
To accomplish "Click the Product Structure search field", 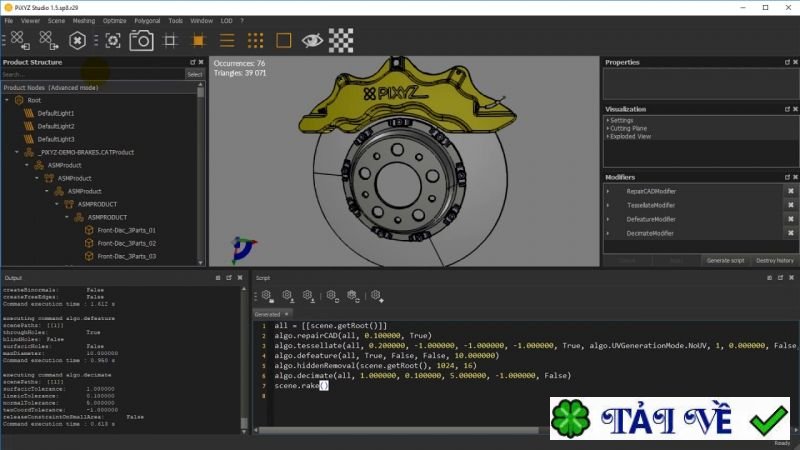I will pyautogui.click(x=92, y=74).
